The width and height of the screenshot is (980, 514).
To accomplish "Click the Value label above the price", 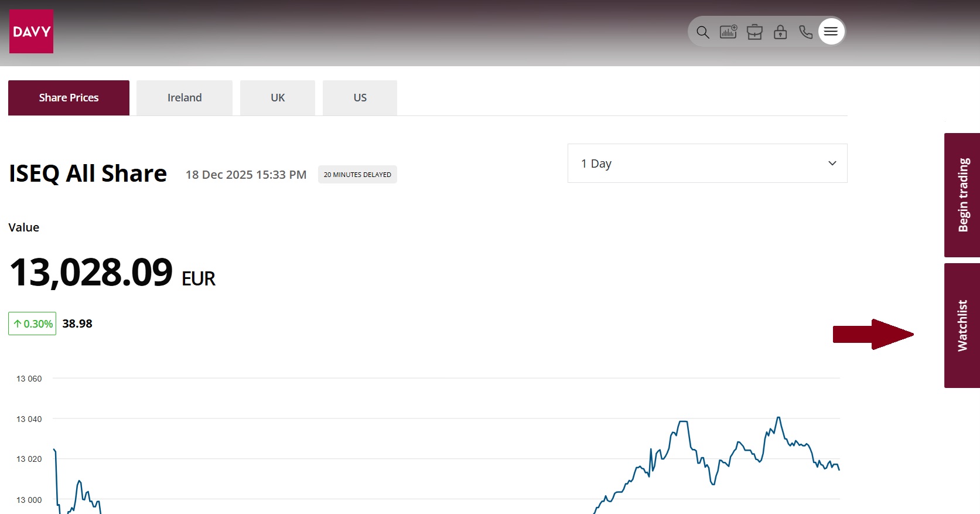I will coord(24,227).
